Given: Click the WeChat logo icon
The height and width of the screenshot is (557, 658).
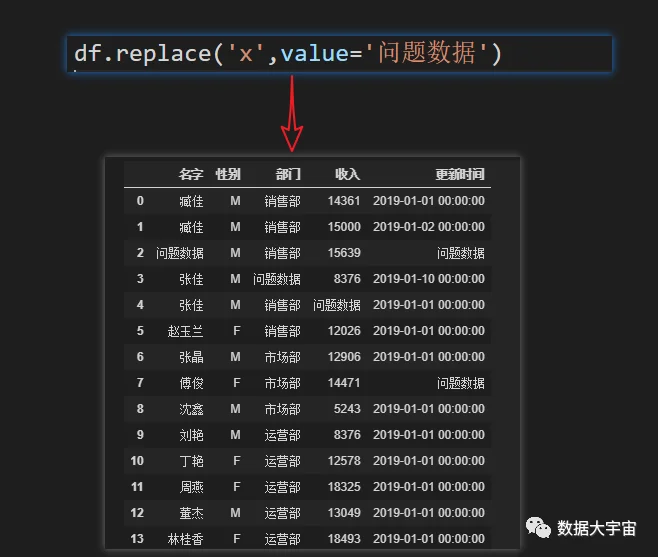Looking at the screenshot, I should (x=538, y=528).
